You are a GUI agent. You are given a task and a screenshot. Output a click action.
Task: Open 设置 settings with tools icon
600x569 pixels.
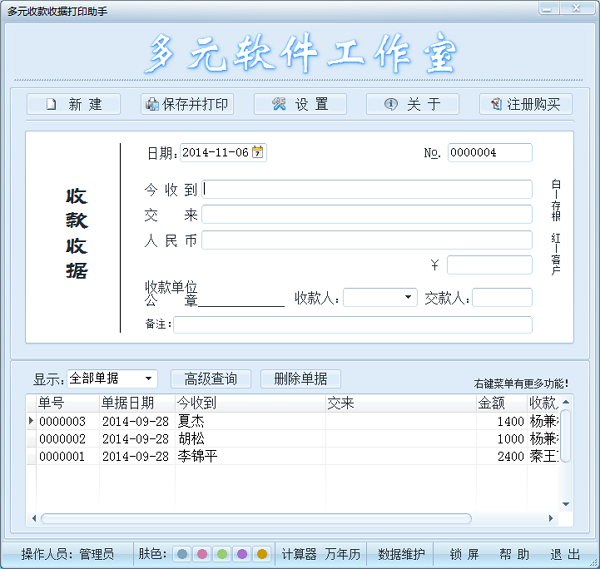[x=300, y=104]
